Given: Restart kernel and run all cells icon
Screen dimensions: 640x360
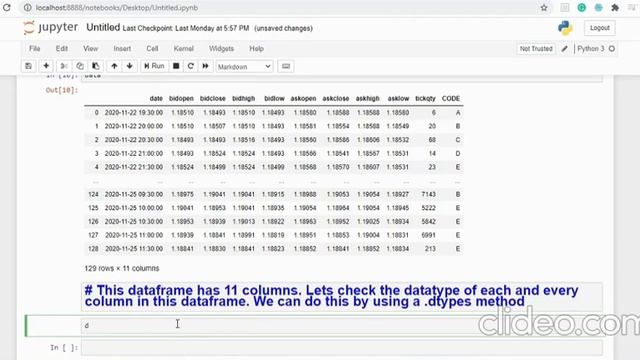Looking at the screenshot, I should tap(205, 66).
